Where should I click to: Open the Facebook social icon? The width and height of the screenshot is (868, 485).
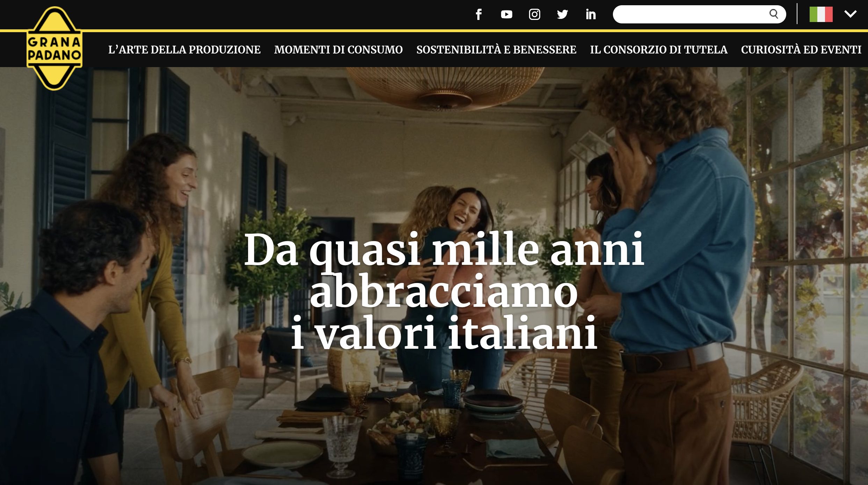tap(479, 14)
